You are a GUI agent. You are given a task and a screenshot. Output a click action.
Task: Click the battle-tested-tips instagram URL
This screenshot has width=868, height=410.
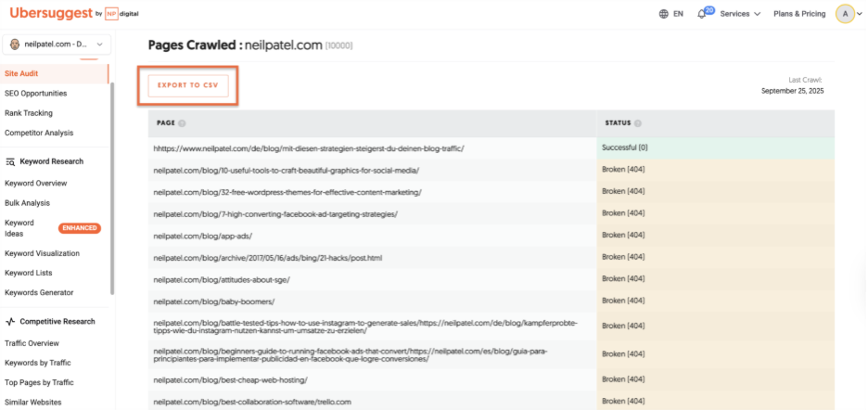[x=365, y=327]
